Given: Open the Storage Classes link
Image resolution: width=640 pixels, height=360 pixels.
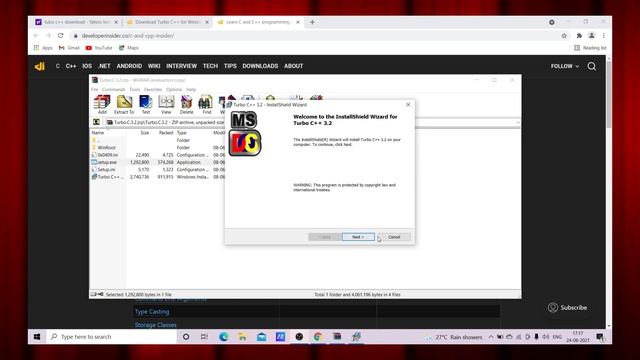Looking at the screenshot, I should [156, 325].
